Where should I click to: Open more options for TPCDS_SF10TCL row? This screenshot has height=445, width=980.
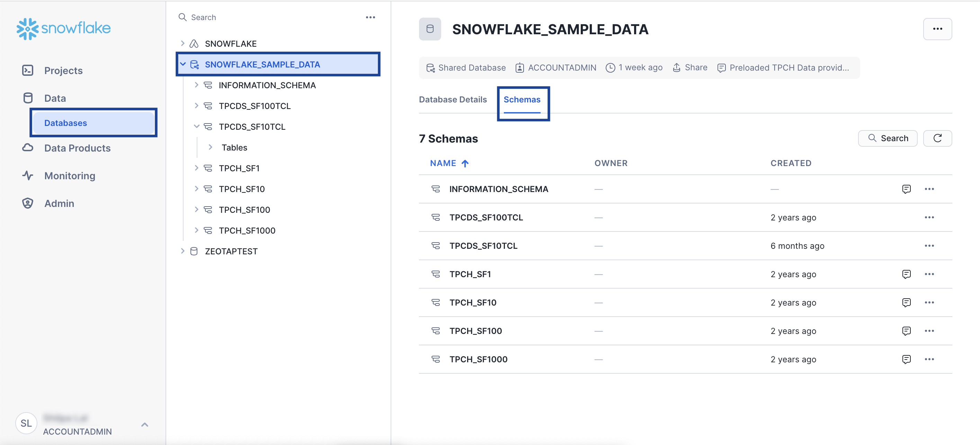point(929,246)
